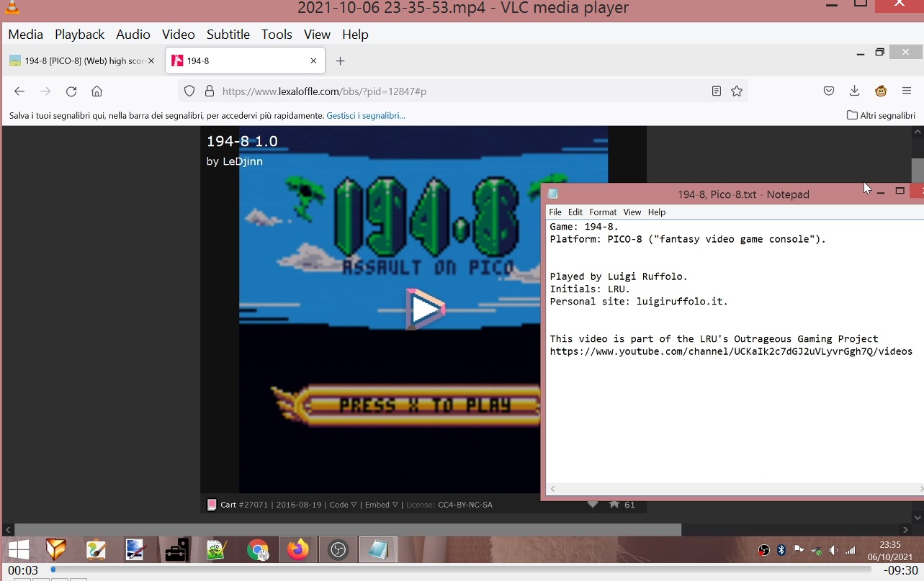Open Notepad Edit menu
924x581 pixels.
[575, 212]
